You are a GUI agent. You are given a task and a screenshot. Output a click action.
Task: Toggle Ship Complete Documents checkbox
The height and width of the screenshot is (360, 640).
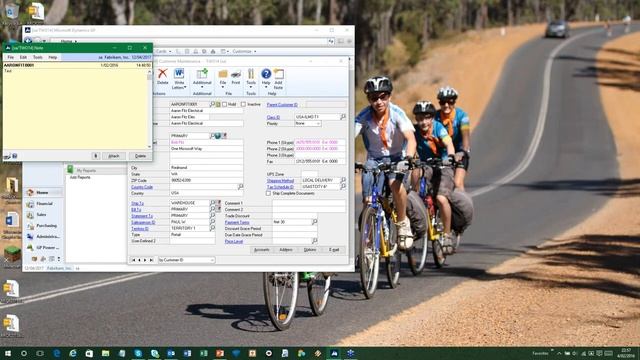point(268,193)
